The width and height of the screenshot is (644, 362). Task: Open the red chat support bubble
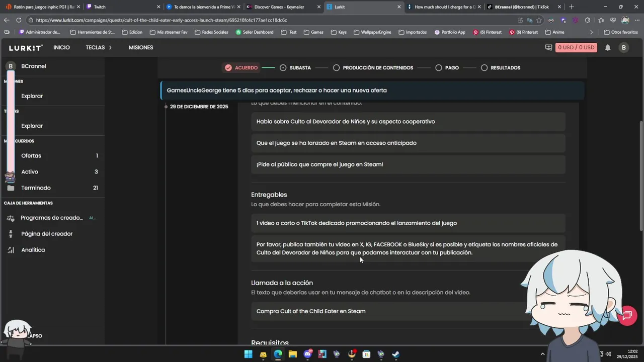[627, 315]
